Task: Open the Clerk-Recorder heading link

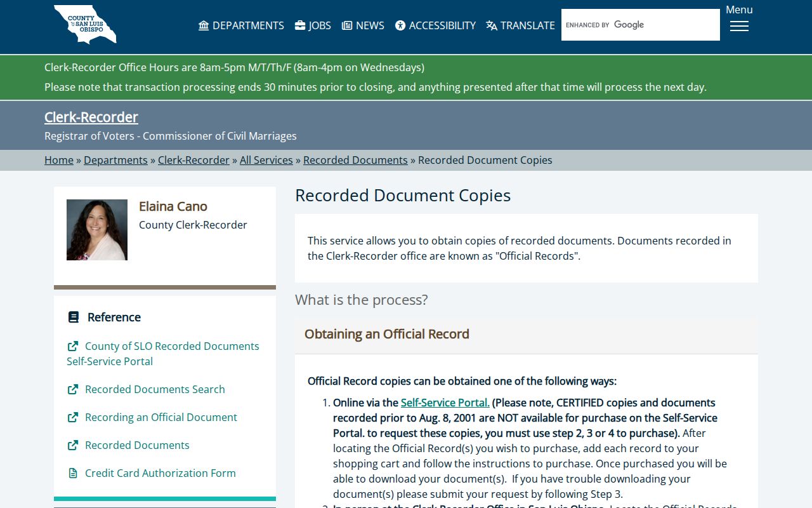Action: point(91,117)
